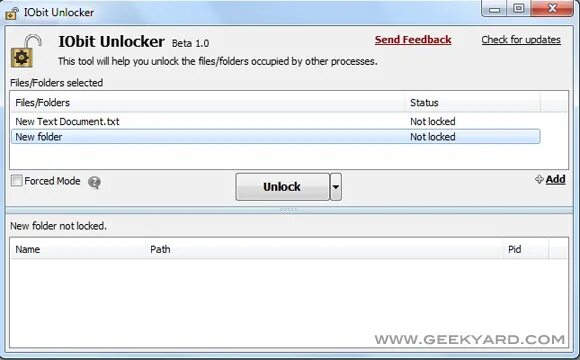
Task: Click the plus icon beside Add
Action: pyautogui.click(x=539, y=179)
